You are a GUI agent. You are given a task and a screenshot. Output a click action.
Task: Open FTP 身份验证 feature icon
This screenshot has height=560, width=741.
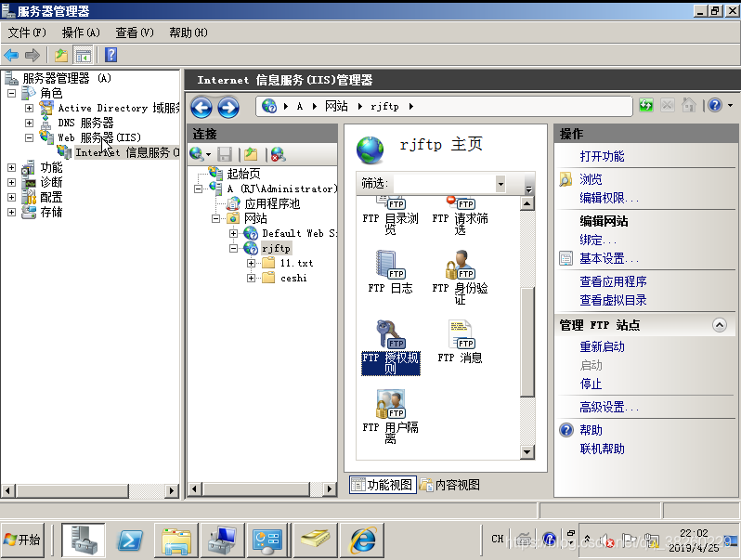[460, 278]
